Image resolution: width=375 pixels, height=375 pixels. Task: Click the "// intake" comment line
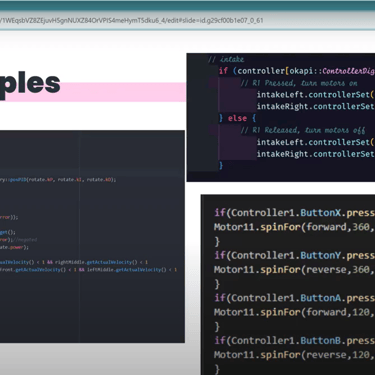coord(226,59)
